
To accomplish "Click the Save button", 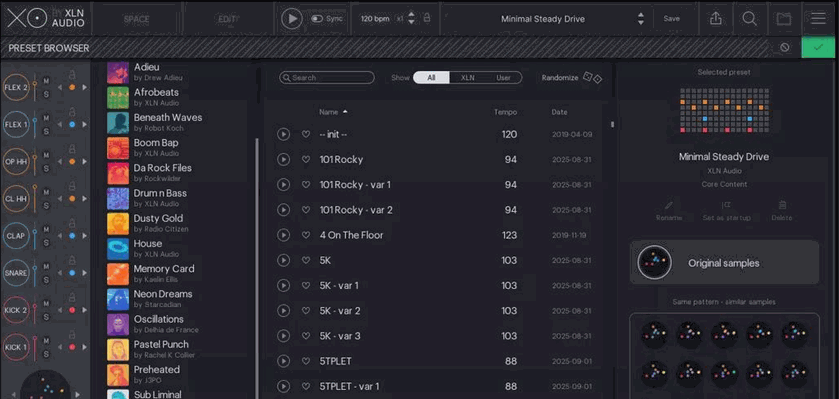I will tap(672, 19).
